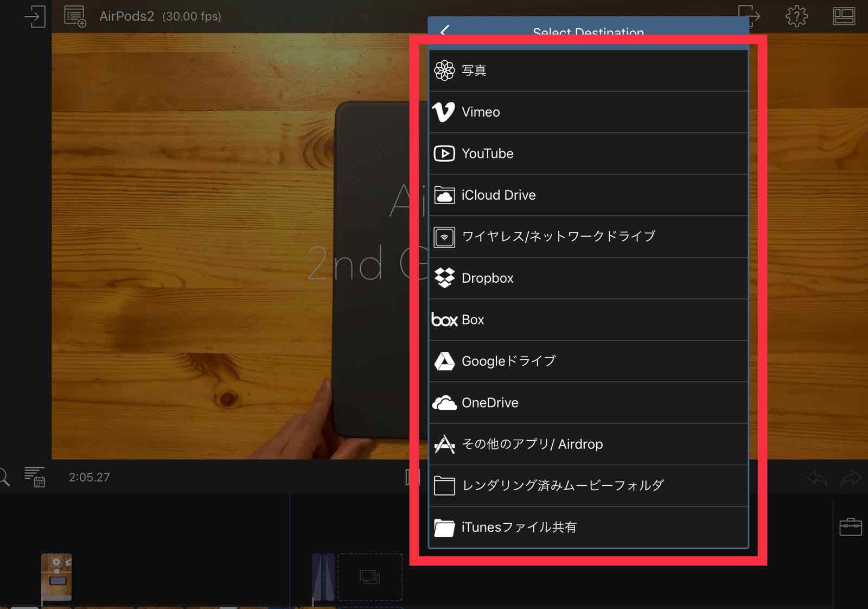Open timeline list calendar icon

tap(35, 477)
